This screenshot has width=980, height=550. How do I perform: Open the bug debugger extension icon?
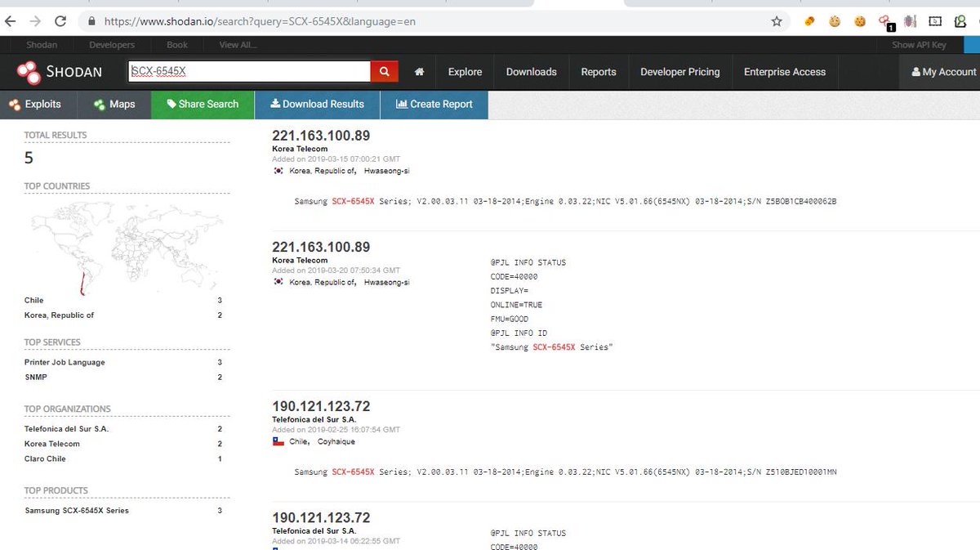910,21
